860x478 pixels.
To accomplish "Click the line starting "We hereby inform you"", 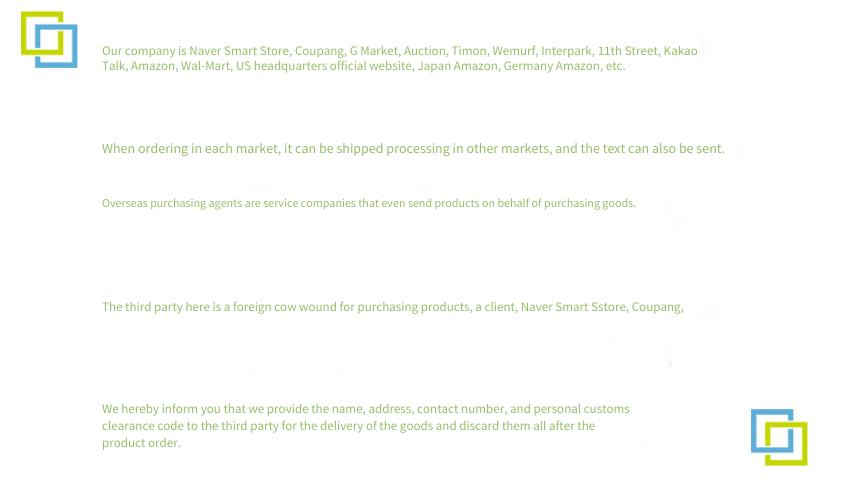I will pos(366,426).
